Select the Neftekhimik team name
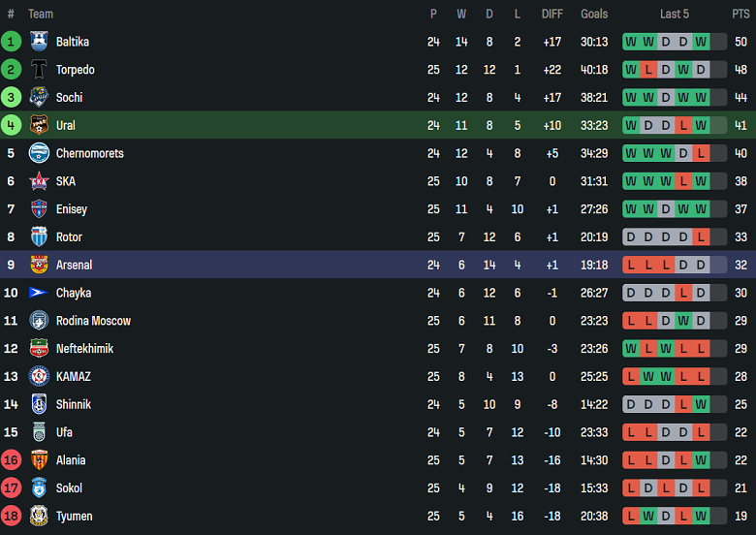This screenshot has width=756, height=535. pyautogui.click(x=84, y=349)
